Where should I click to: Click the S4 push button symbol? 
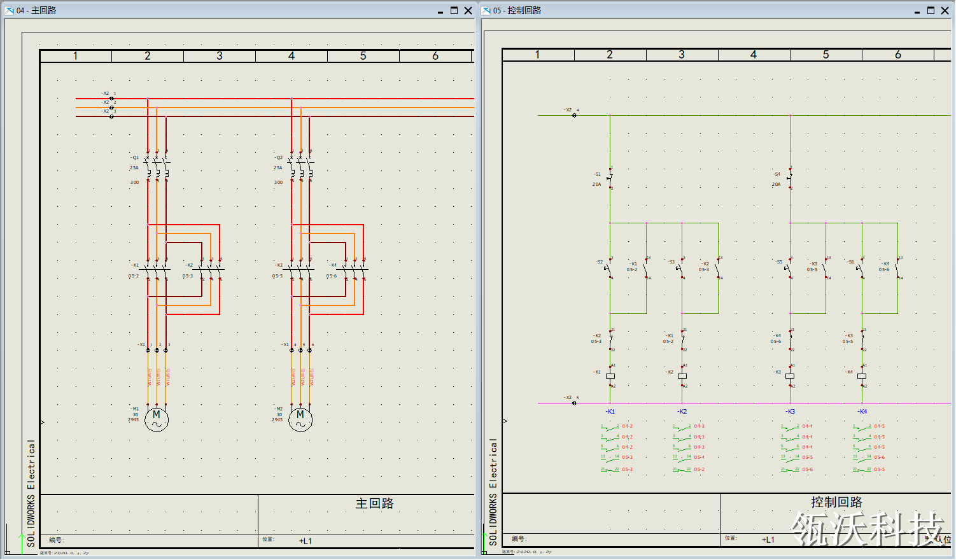pyautogui.click(x=789, y=179)
